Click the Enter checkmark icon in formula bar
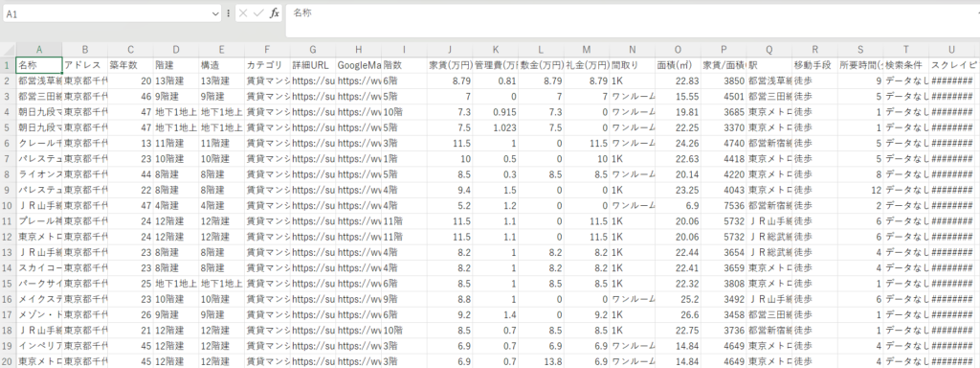The image size is (980, 368). click(258, 13)
